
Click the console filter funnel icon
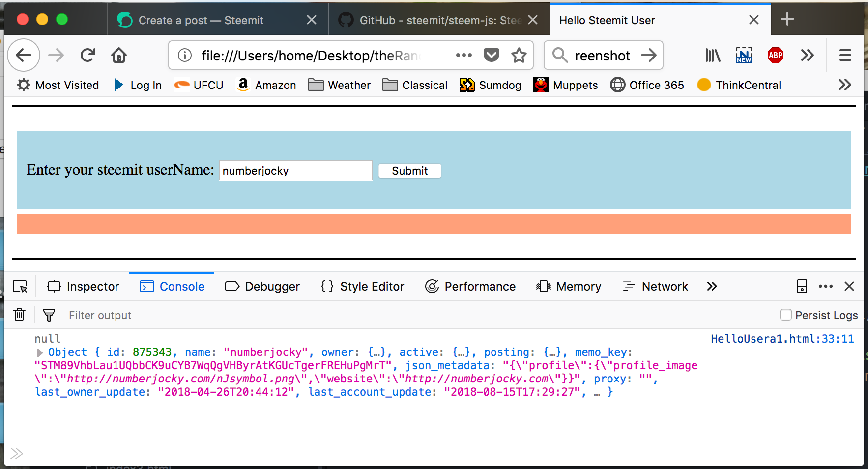click(x=49, y=315)
